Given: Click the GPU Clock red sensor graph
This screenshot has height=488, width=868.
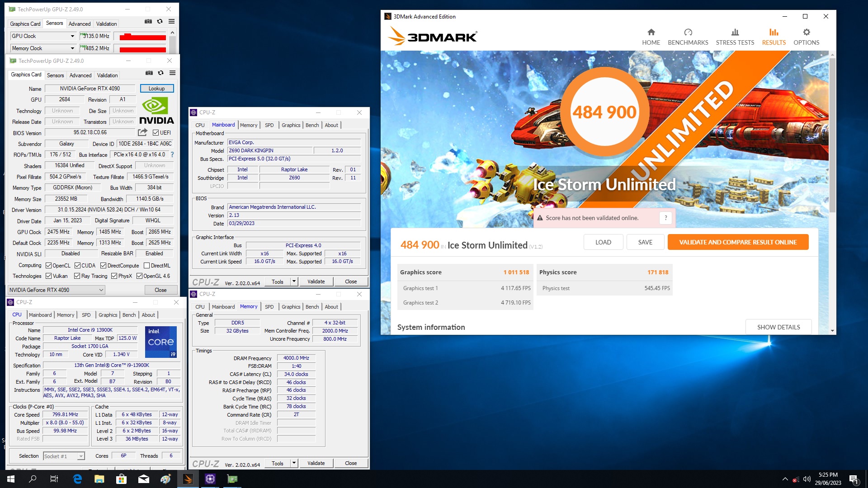Looking at the screenshot, I should point(140,37).
